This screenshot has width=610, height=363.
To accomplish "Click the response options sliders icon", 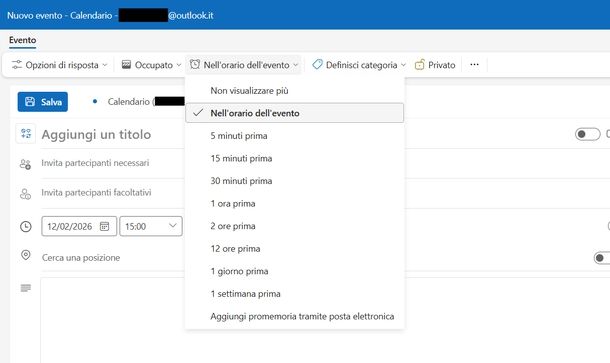I will click(x=17, y=65).
